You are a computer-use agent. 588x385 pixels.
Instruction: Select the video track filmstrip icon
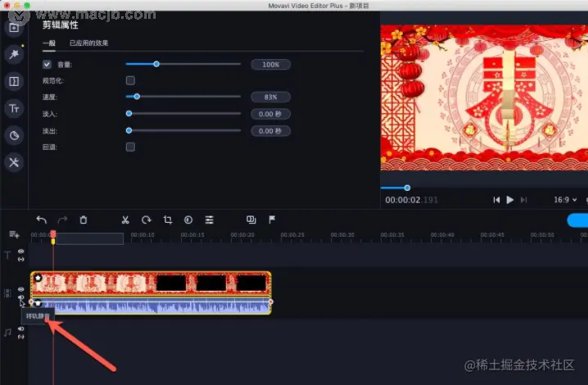[x=7, y=293]
